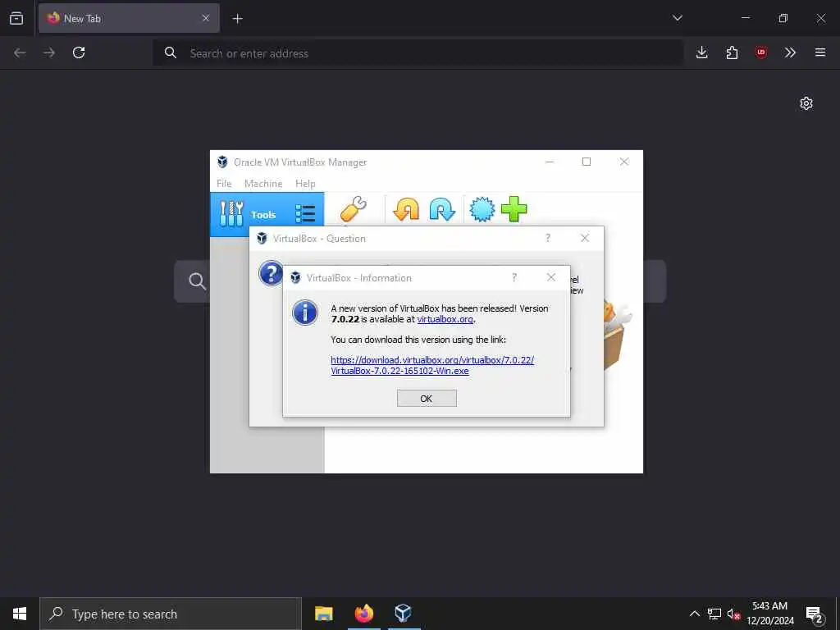The height and width of the screenshot is (630, 840).
Task: Click the Firefox address bar
Action: (418, 53)
